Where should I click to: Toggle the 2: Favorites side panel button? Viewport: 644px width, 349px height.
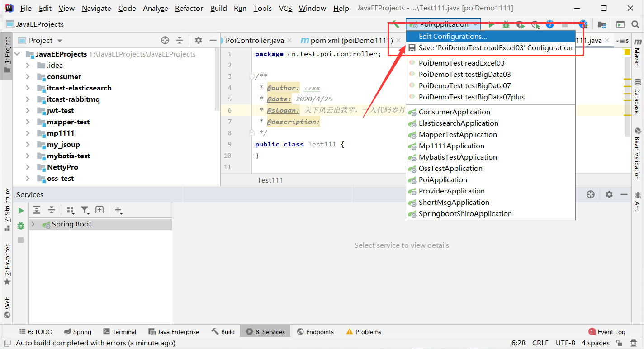point(7,264)
